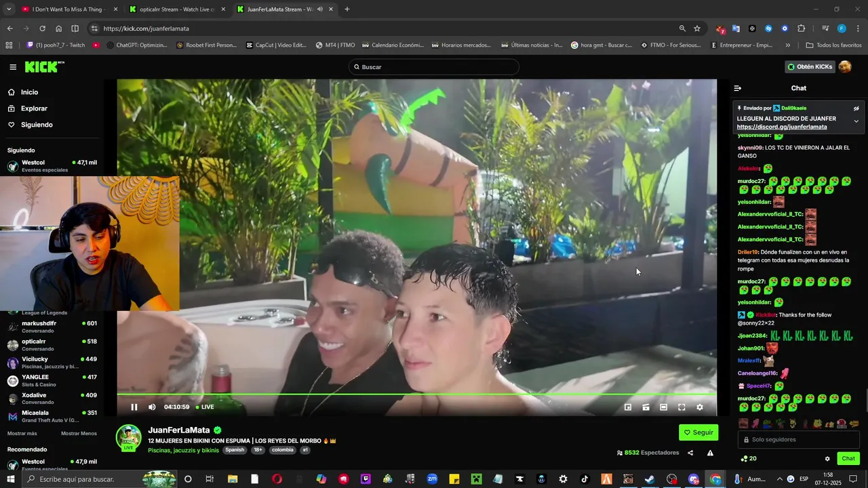The height and width of the screenshot is (488, 868).
Task: Open the first emote in the quick emote row
Action: click(x=743, y=424)
